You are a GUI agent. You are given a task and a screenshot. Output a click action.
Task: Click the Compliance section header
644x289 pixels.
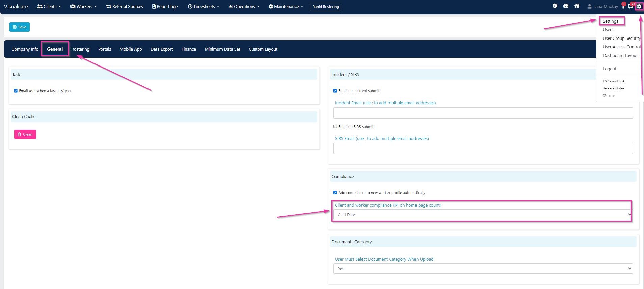[x=483, y=176]
